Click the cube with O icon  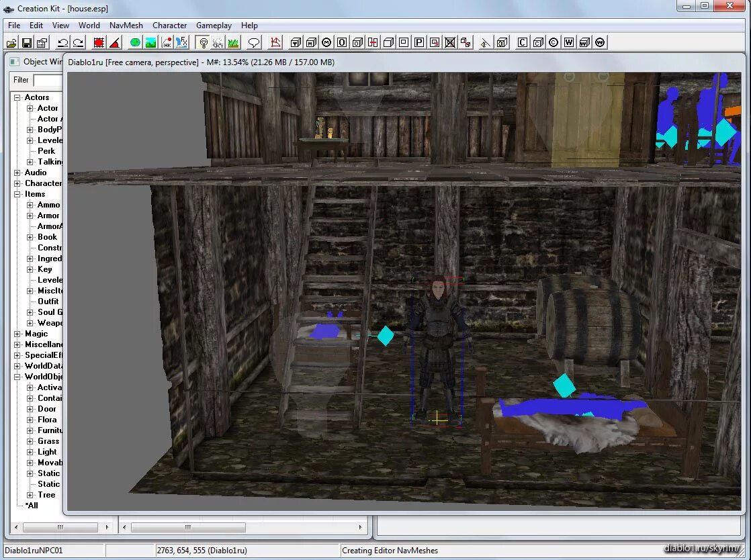point(357,42)
